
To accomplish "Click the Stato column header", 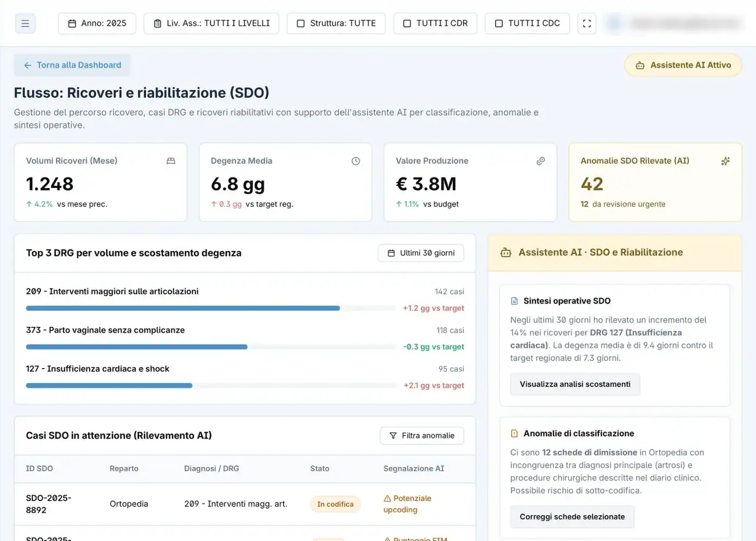I will [x=320, y=469].
